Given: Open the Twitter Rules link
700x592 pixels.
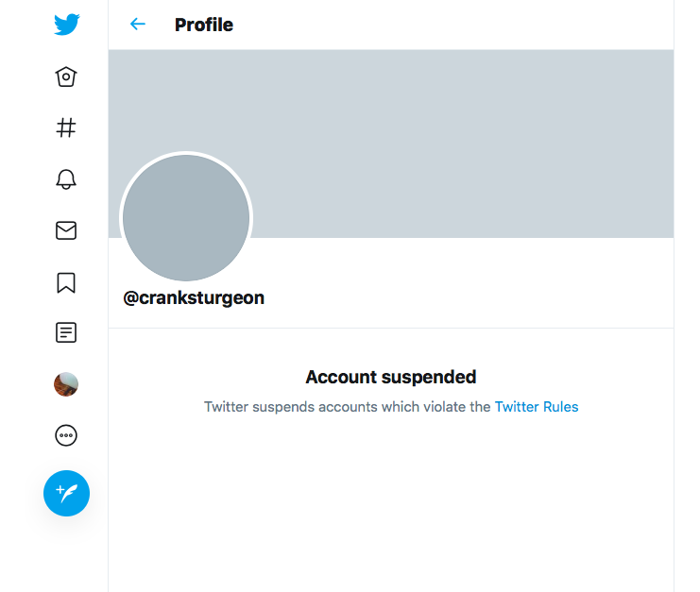Looking at the screenshot, I should (x=537, y=408).
